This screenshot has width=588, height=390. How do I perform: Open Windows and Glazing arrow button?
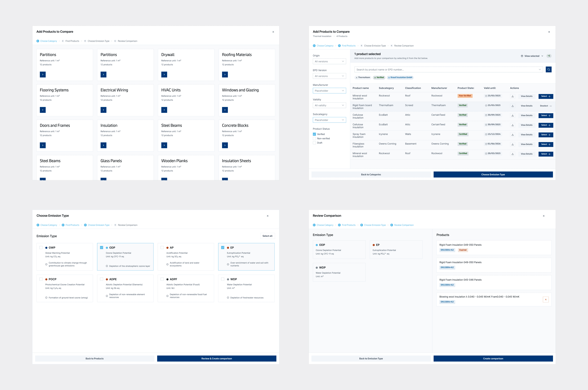(x=225, y=110)
